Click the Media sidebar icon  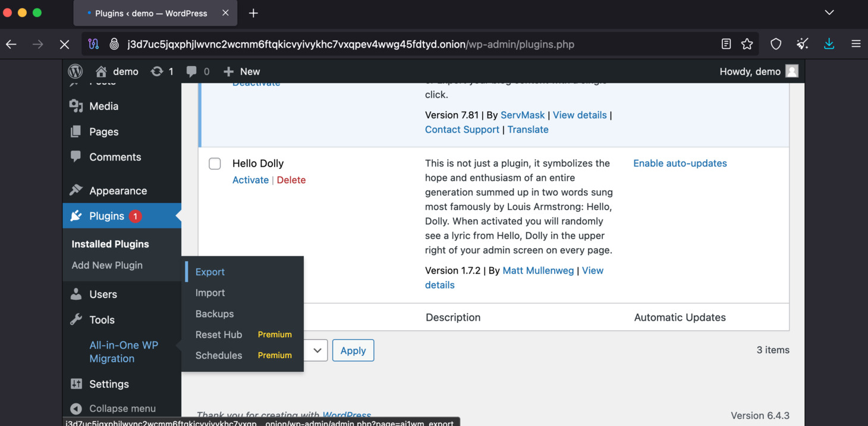point(76,106)
